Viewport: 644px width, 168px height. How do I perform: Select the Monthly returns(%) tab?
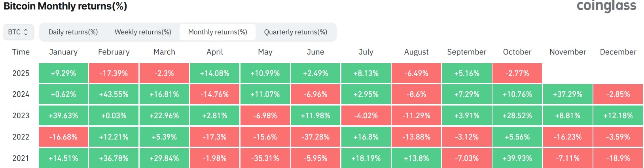(218, 32)
